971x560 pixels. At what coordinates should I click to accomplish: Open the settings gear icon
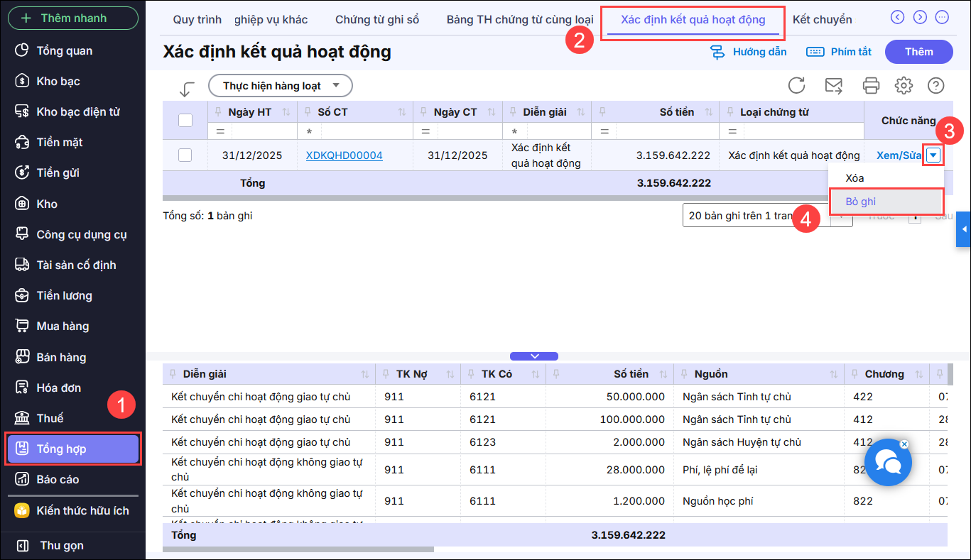pos(904,86)
